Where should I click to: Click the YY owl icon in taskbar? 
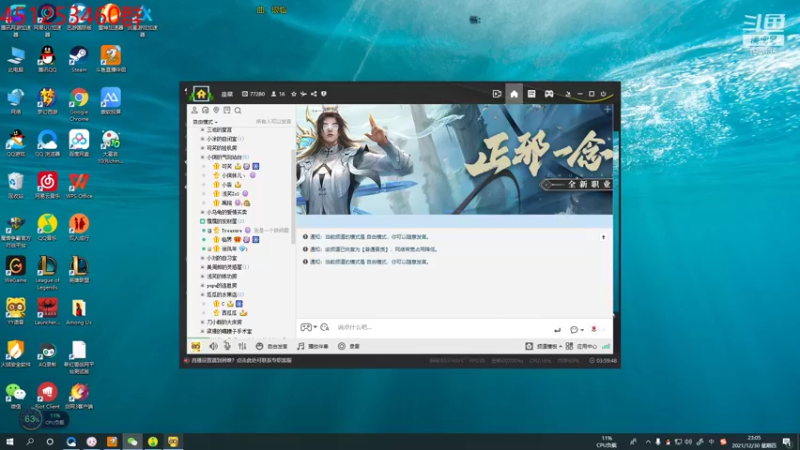[173, 441]
